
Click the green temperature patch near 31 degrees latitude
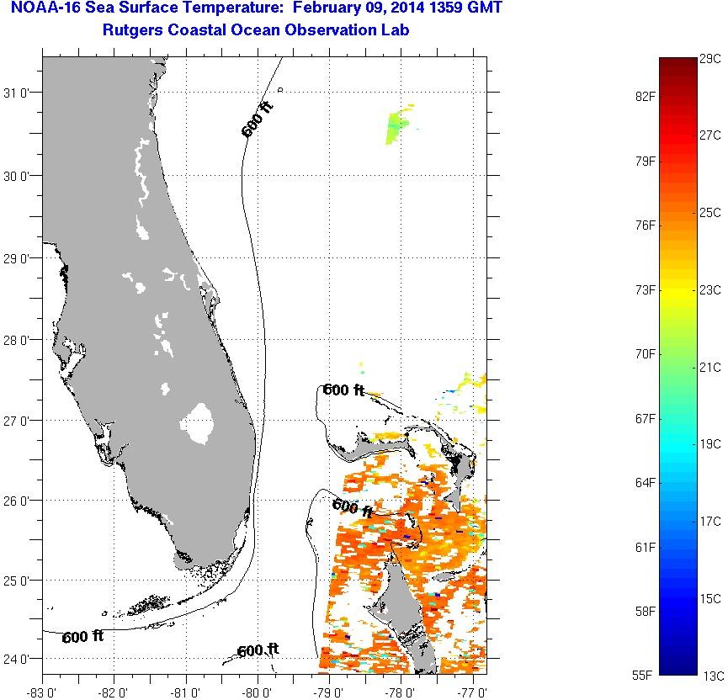[x=396, y=129]
